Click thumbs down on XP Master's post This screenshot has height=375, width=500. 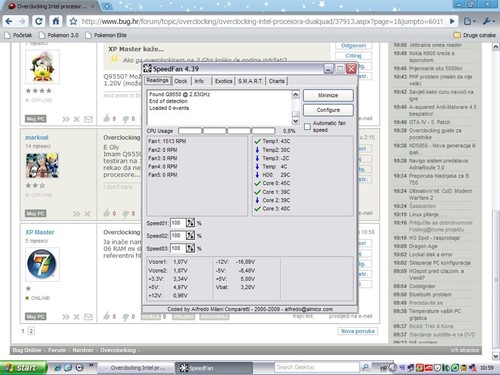(x=126, y=316)
